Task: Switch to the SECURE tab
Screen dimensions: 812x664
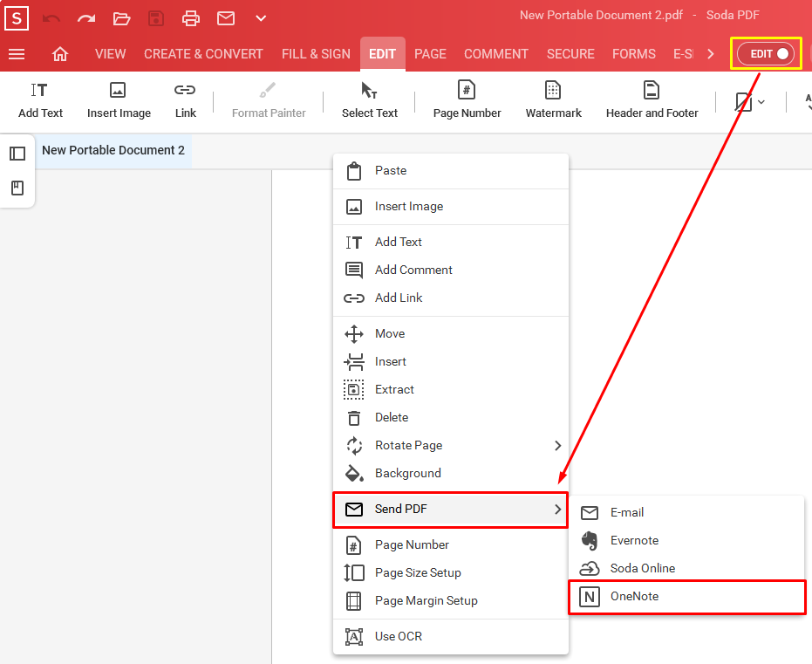Action: (570, 54)
